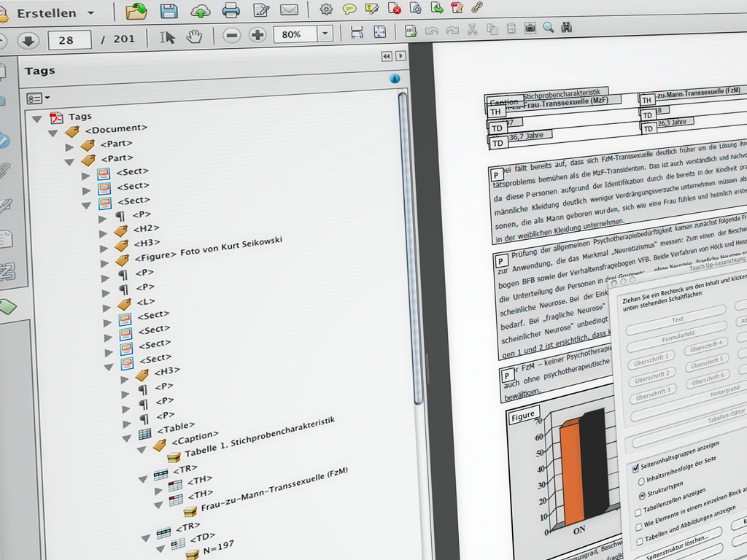Screen dimensions: 747x560
Task: Go to next page with down arrow
Action: (x=28, y=41)
